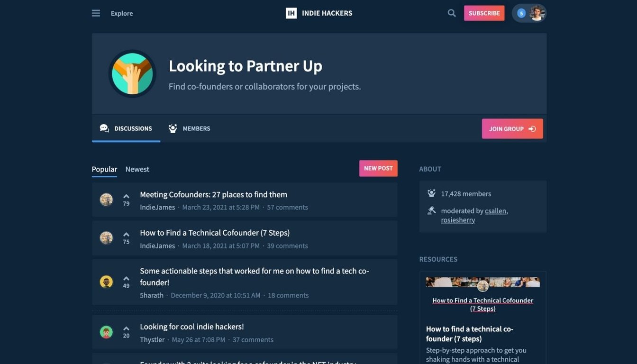
Task: Click the members icon in About panel
Action: 431,193
